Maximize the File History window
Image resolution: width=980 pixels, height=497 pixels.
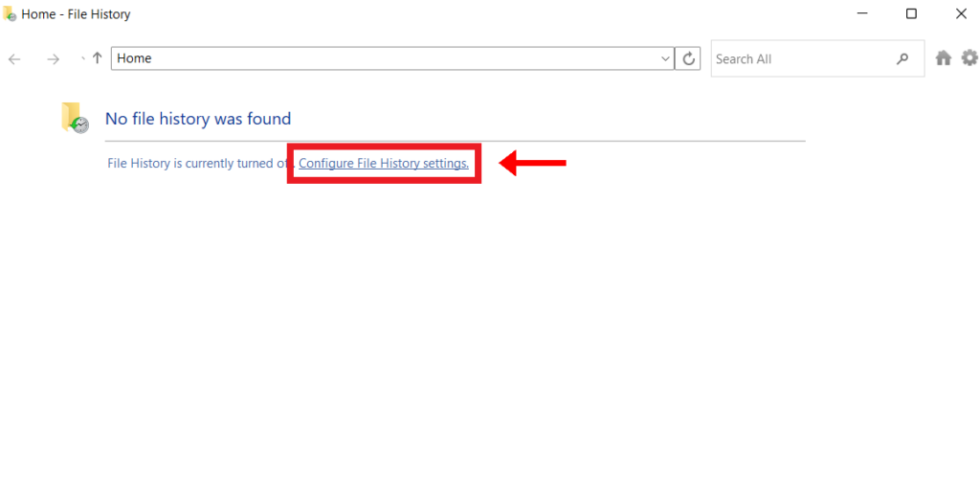point(911,14)
